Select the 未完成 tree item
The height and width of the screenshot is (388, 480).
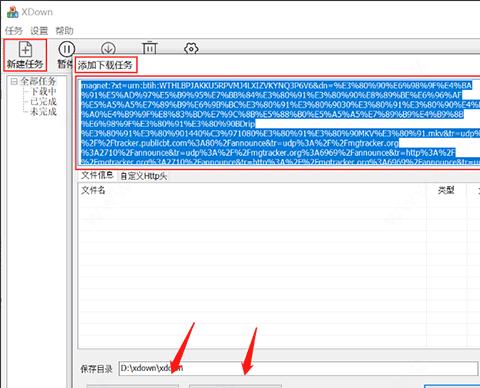point(44,111)
